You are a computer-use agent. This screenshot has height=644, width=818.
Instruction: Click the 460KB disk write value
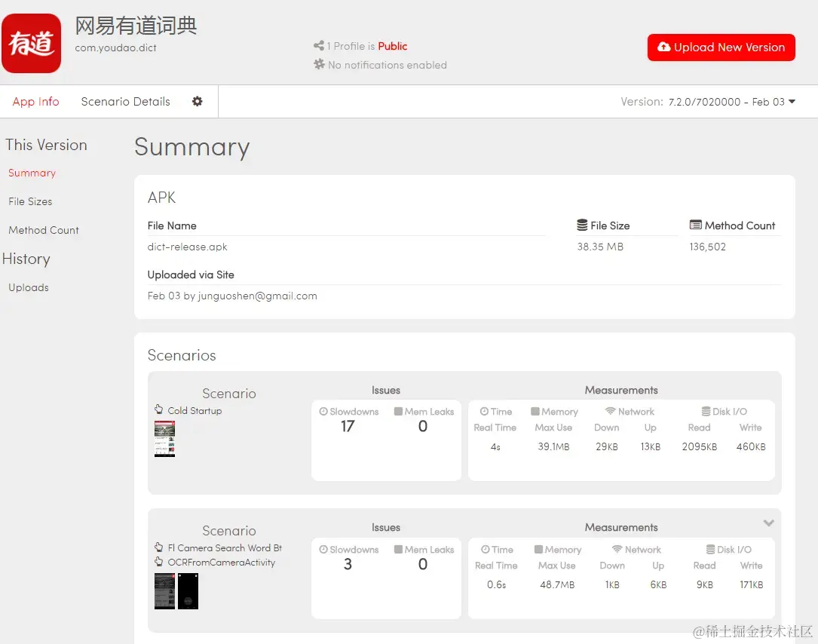751,446
